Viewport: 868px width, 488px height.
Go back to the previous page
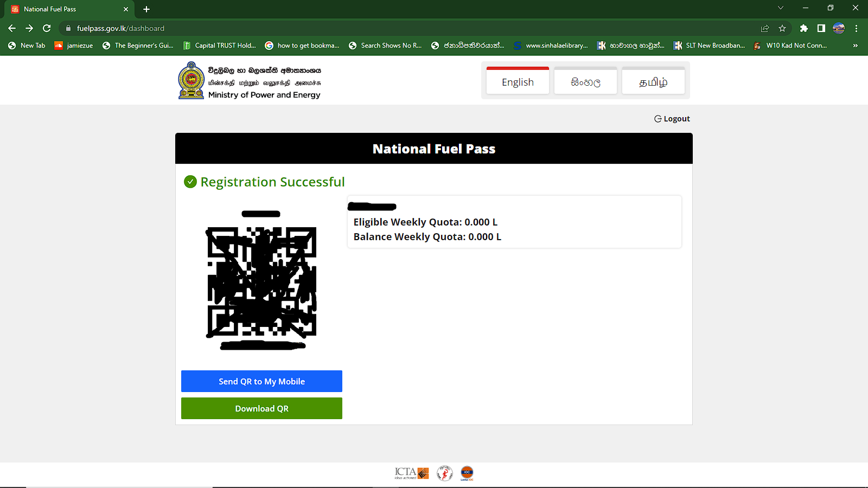(x=12, y=28)
